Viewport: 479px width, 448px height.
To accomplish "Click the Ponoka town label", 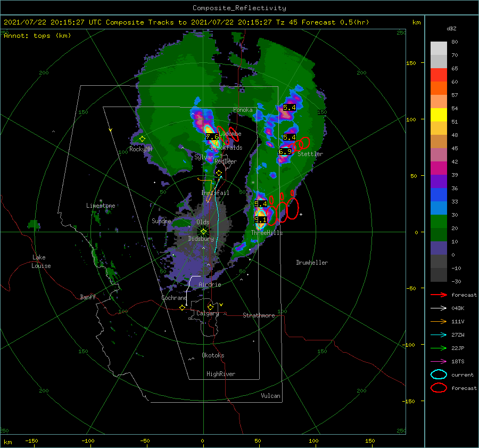I will point(243,110).
